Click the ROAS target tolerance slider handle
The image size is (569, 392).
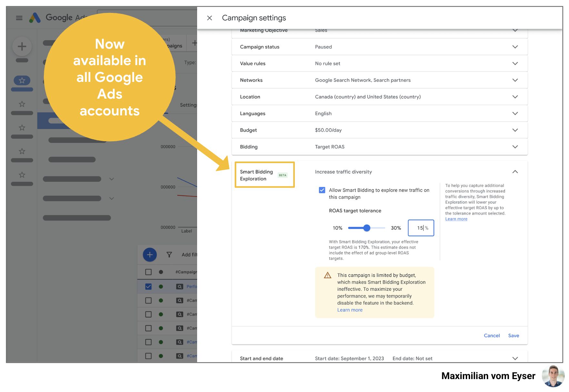366,228
